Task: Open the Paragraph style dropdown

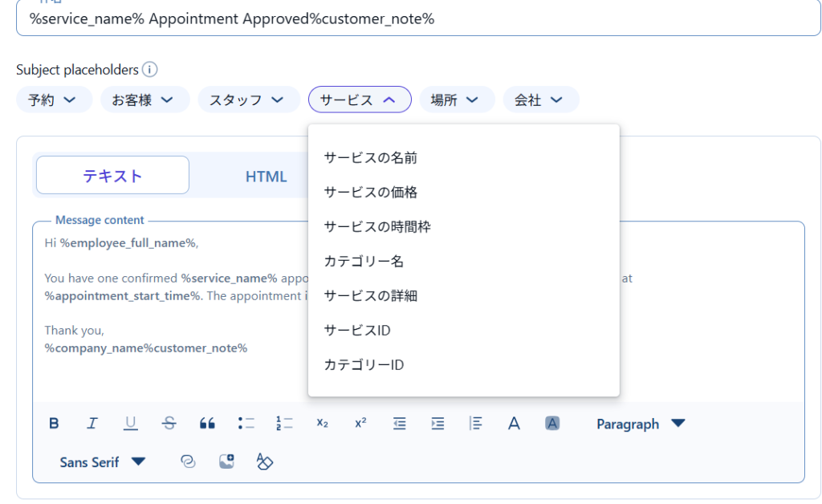Action: point(640,424)
